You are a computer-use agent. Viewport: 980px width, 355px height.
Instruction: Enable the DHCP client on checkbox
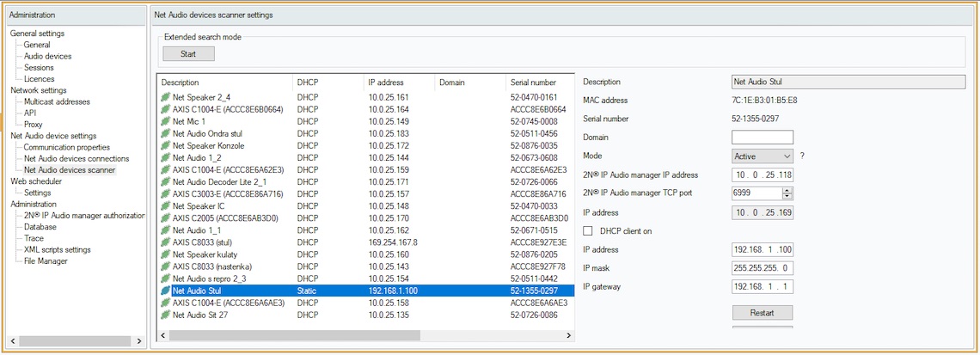point(587,230)
